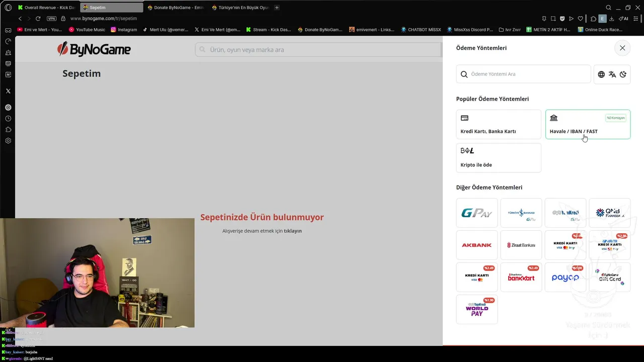Reload the current page
Viewport: 644px width, 362px height.
pyautogui.click(x=38, y=19)
